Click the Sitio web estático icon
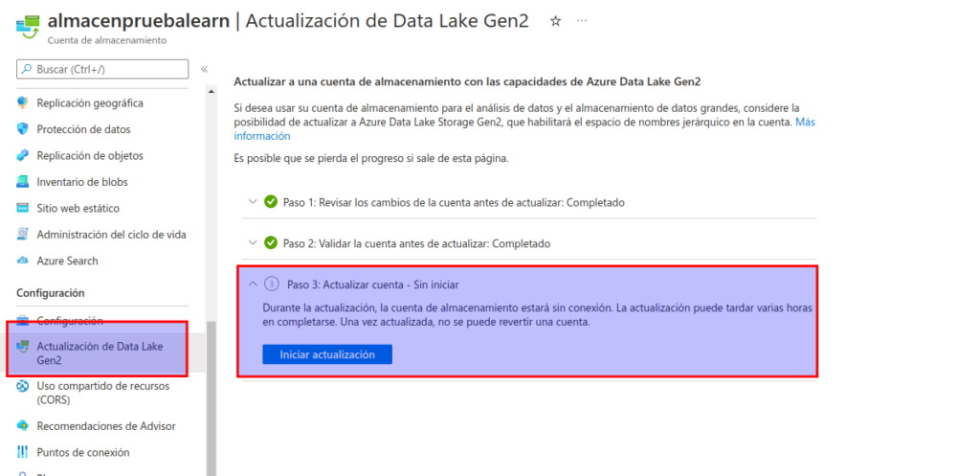 [23, 208]
